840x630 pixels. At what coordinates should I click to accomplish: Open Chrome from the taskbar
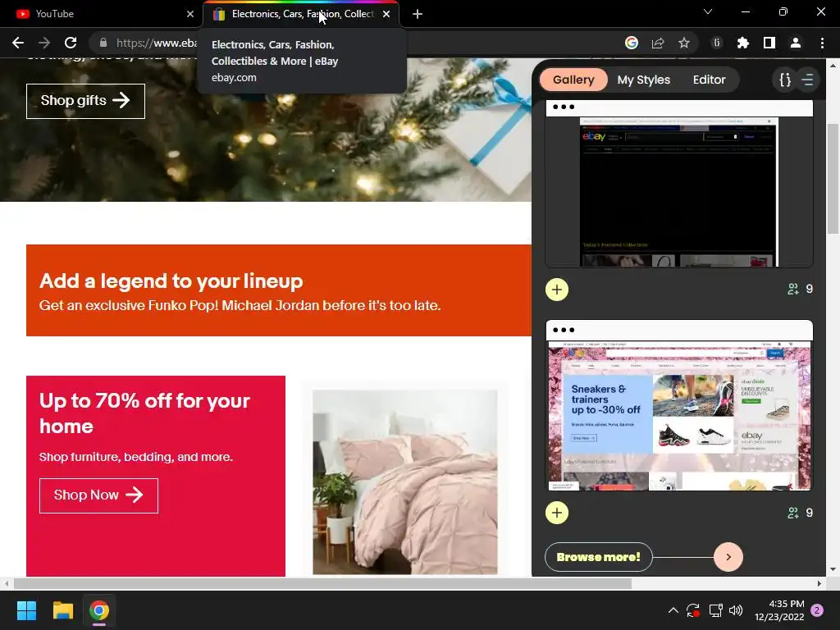pyautogui.click(x=99, y=610)
